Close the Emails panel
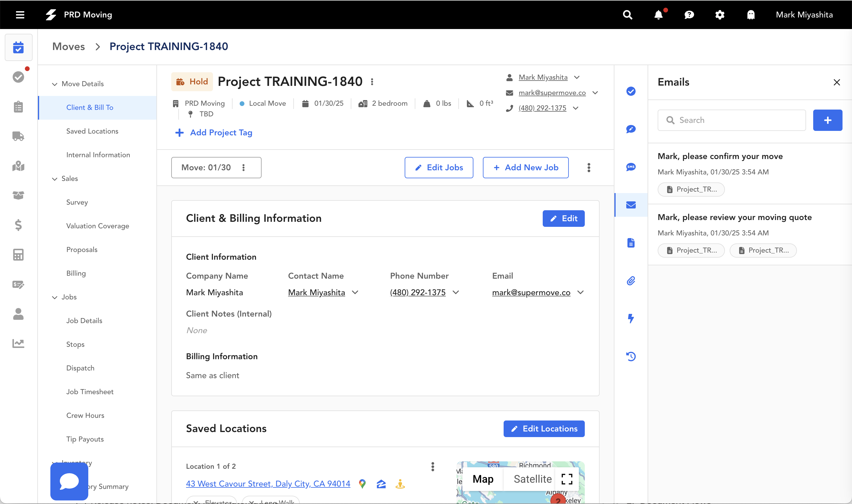 [837, 82]
